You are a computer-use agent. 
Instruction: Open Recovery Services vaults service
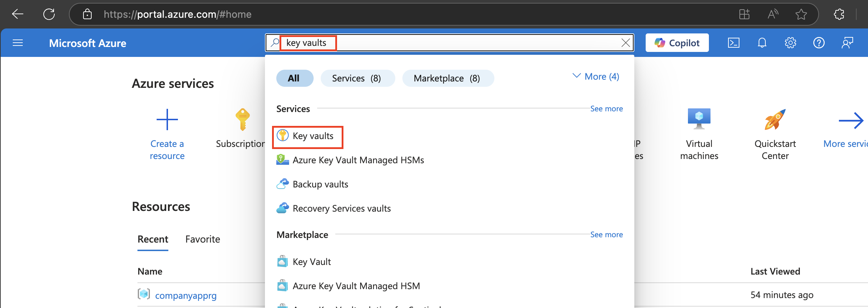[333, 208]
